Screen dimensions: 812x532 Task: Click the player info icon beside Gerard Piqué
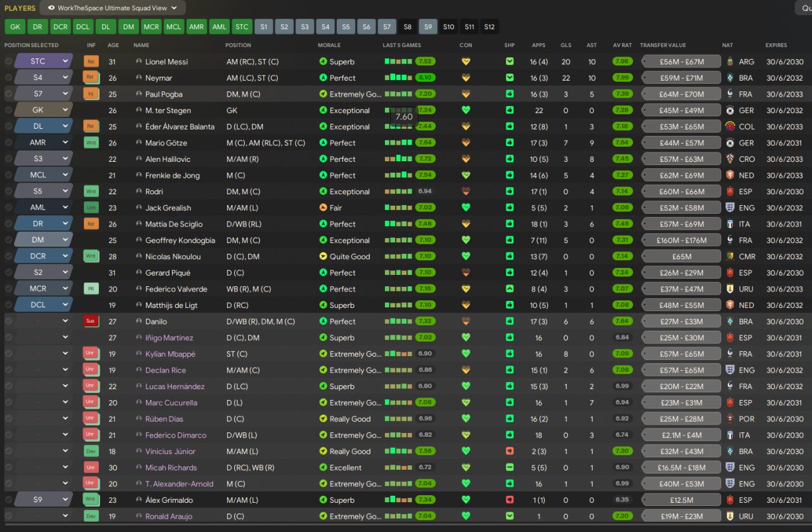click(139, 273)
